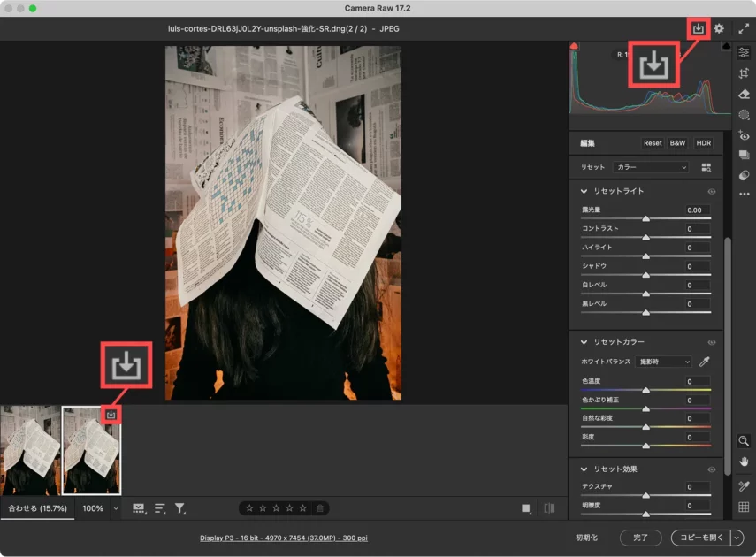Select the Healing eraser tool
The width and height of the screenshot is (756, 557).
pyautogui.click(x=744, y=94)
